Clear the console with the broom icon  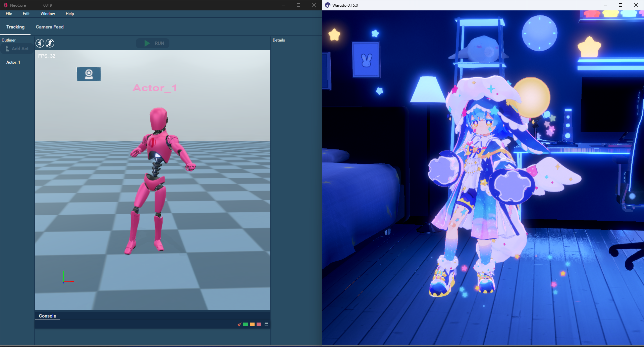click(x=239, y=324)
